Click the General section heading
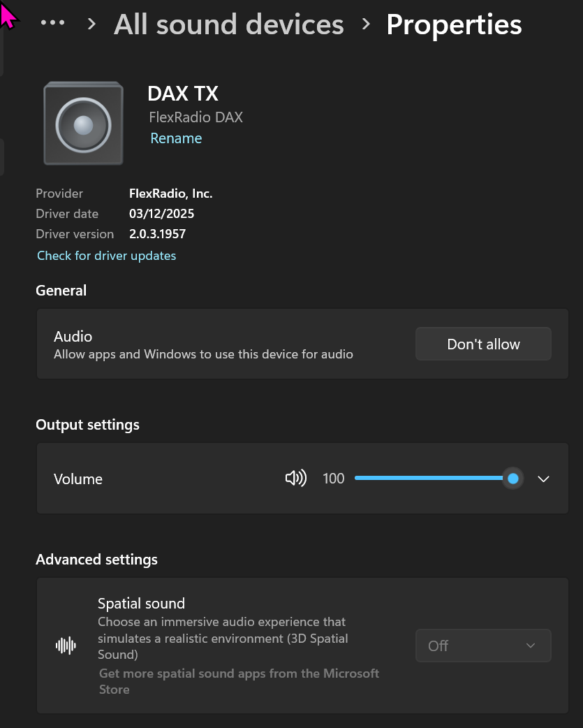The height and width of the screenshot is (728, 583). [x=61, y=291]
